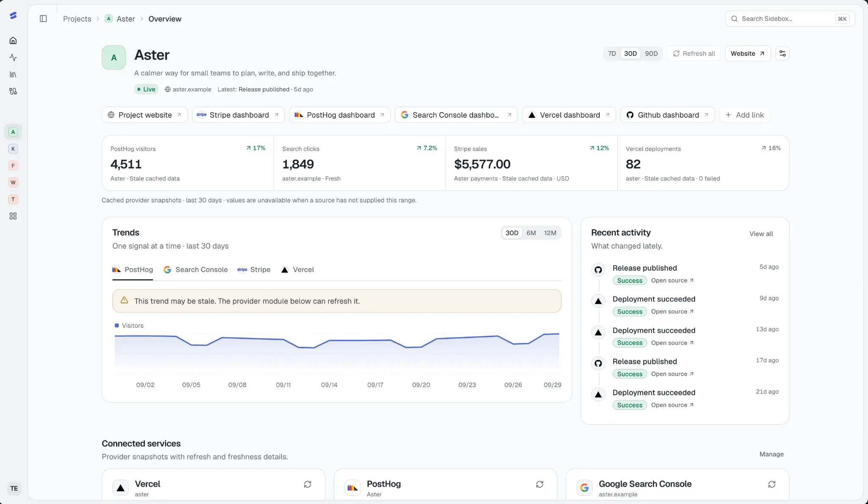This screenshot has height=504, width=868.
Task: Select project T in sidebar
Action: click(x=13, y=199)
